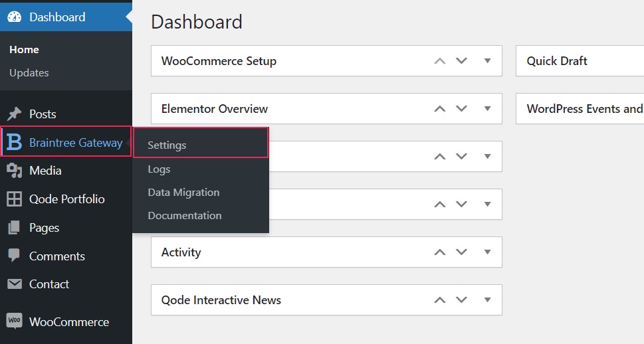Collapse the Activity panel with its triangle

[488, 252]
